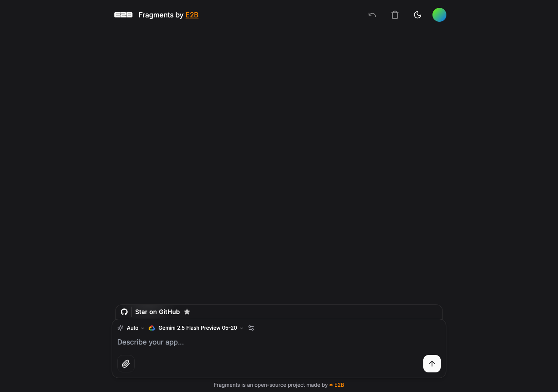Click the undo arrow icon
This screenshot has width=558, height=392.
tap(372, 15)
